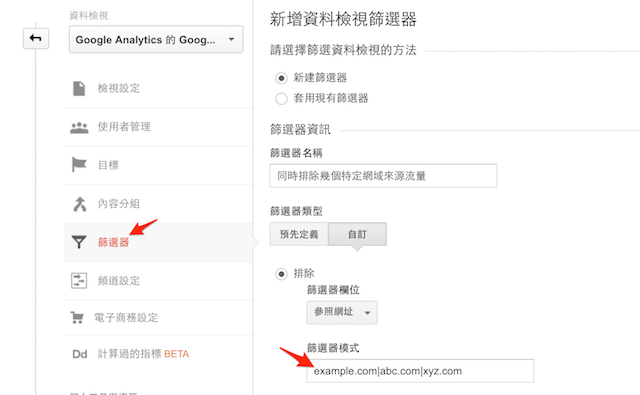Screen dimensions: 640x395
Task: Click the 使用者管理 people icon
Action: [79, 127]
